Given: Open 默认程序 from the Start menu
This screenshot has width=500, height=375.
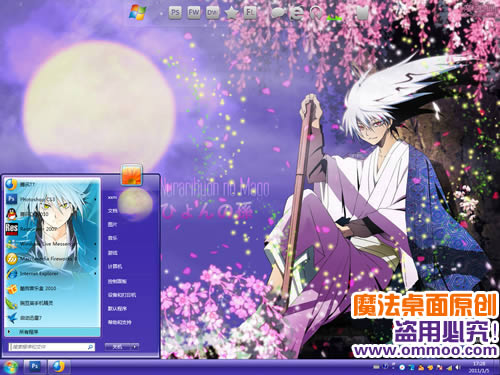Looking at the screenshot, I should coord(117,309).
